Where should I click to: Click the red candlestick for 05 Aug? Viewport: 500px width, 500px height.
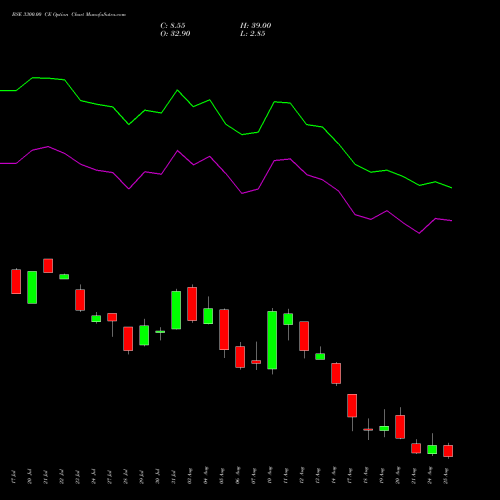click(x=224, y=329)
